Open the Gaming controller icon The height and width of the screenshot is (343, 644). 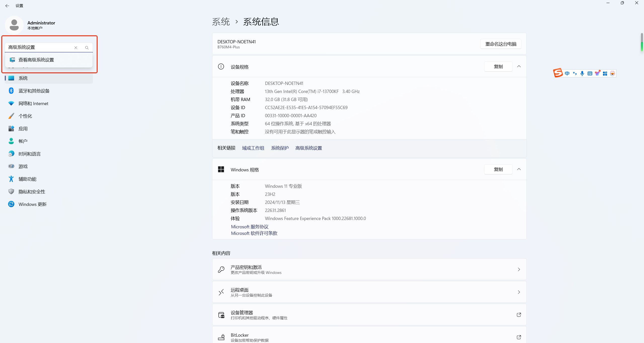tap(11, 166)
